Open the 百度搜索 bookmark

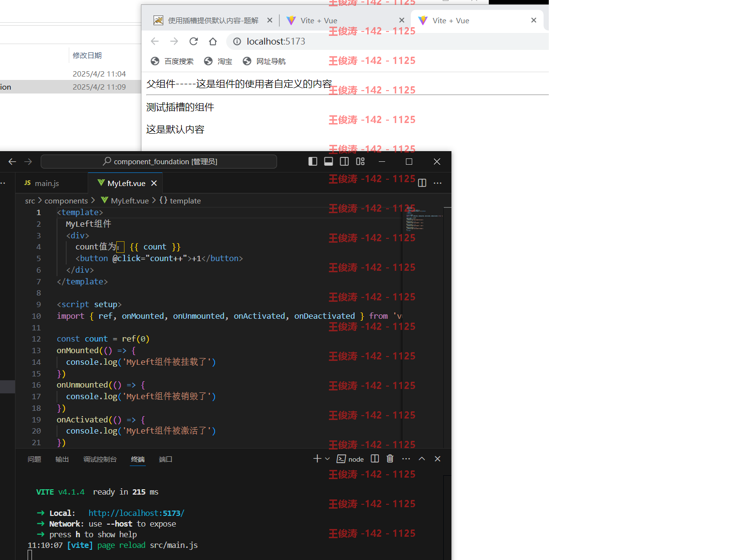coord(172,61)
